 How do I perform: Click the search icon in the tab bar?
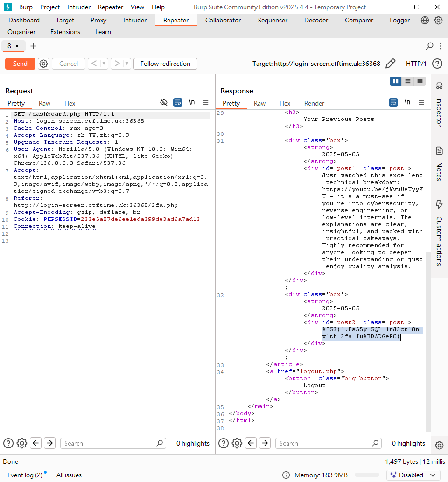pos(430,46)
